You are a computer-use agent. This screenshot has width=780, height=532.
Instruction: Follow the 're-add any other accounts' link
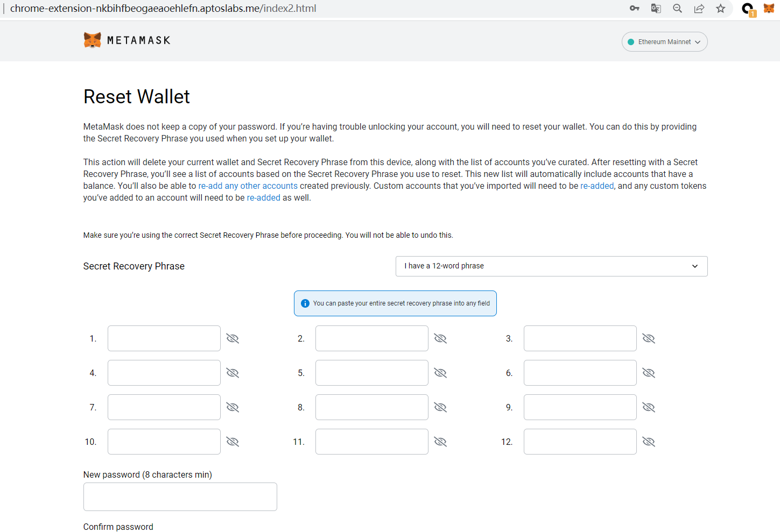(248, 186)
